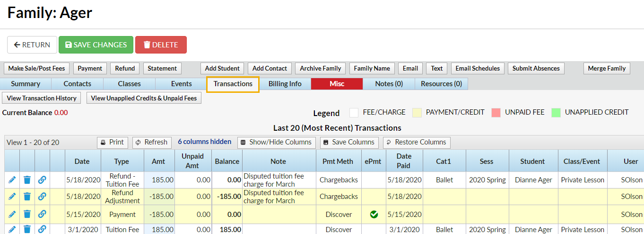The width and height of the screenshot is (644, 234).
Task: Click Current Balance 0.00 value
Action: coord(61,113)
